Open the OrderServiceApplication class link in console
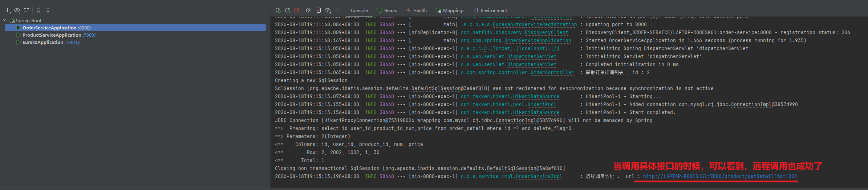Viewport: 868px width, 190px height. point(538,41)
